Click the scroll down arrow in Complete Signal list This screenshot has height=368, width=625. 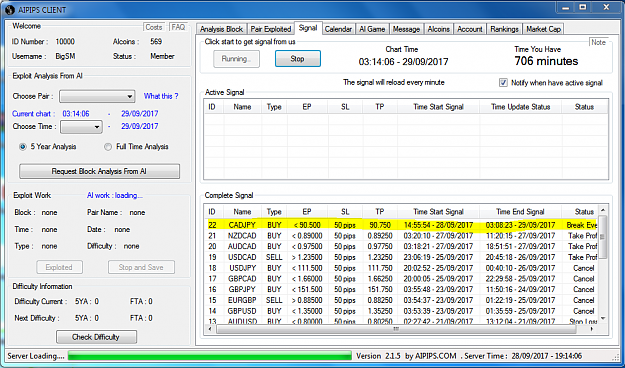603,318
